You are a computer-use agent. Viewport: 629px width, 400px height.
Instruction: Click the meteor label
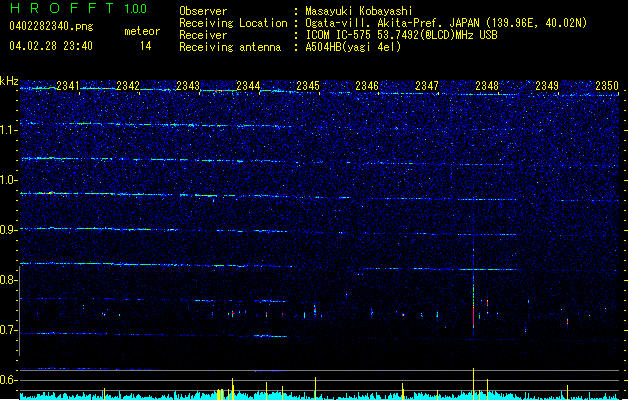coord(142,31)
